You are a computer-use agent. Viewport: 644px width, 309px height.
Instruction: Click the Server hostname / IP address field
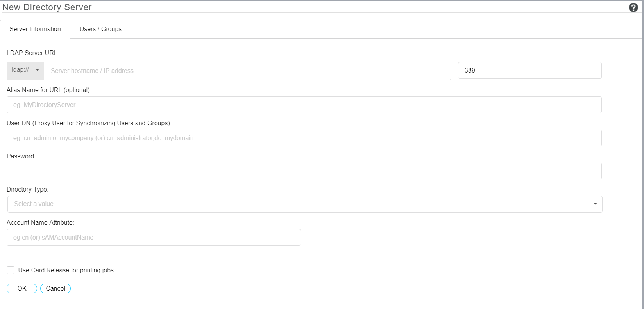pyautogui.click(x=247, y=71)
